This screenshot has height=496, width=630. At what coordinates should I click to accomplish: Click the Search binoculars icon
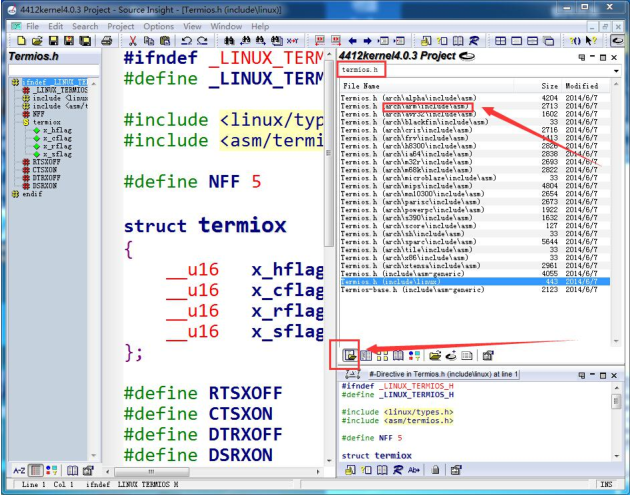[x=229, y=41]
